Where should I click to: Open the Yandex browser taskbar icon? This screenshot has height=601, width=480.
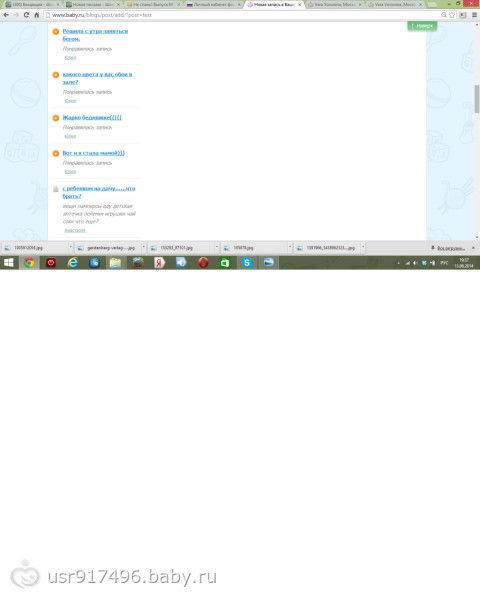159,263
